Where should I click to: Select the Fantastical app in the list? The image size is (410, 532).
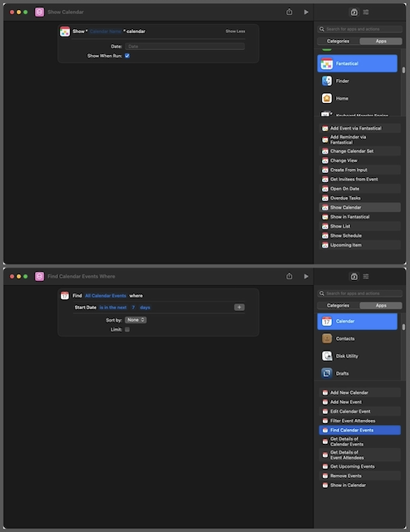pos(357,63)
